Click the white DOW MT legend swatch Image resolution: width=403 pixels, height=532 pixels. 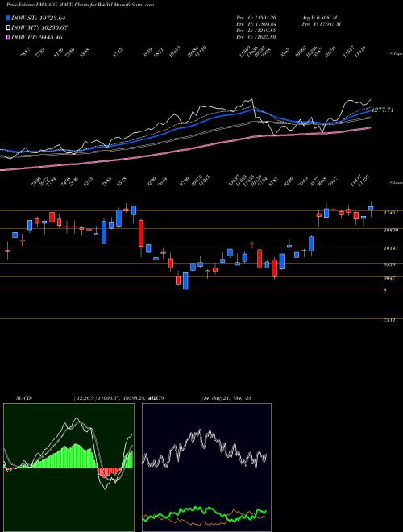pos(8,27)
